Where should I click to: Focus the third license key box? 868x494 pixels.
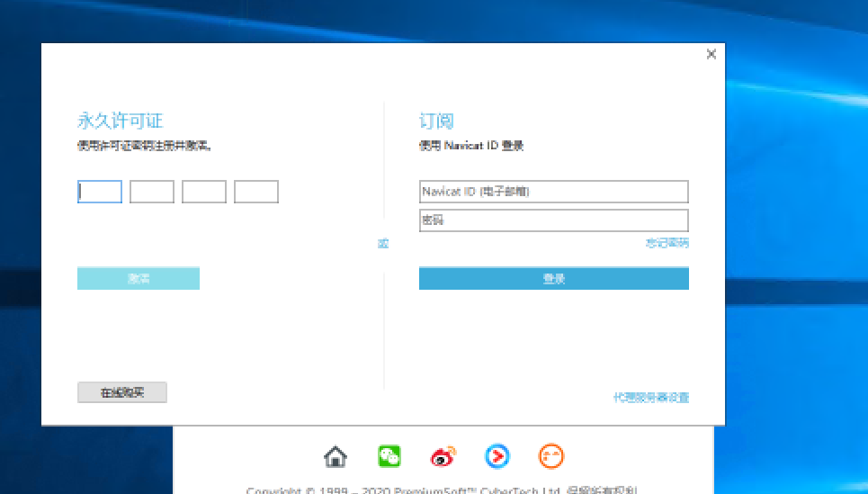[203, 192]
